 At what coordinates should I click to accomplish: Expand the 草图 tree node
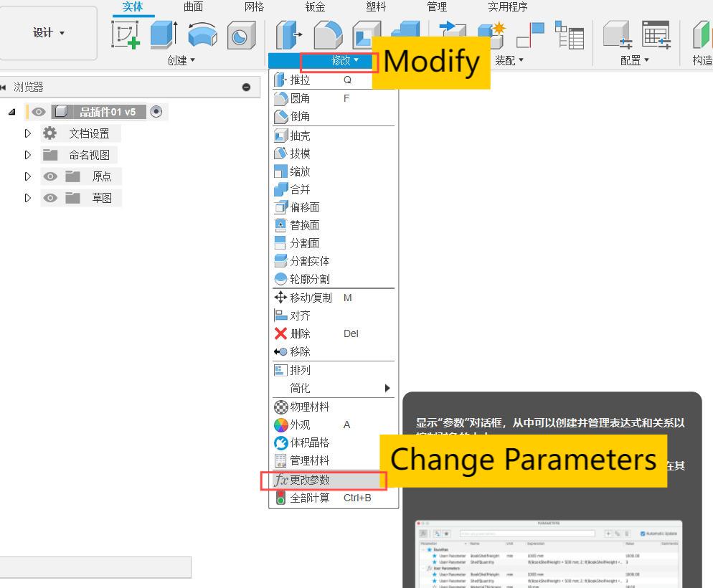tap(28, 198)
